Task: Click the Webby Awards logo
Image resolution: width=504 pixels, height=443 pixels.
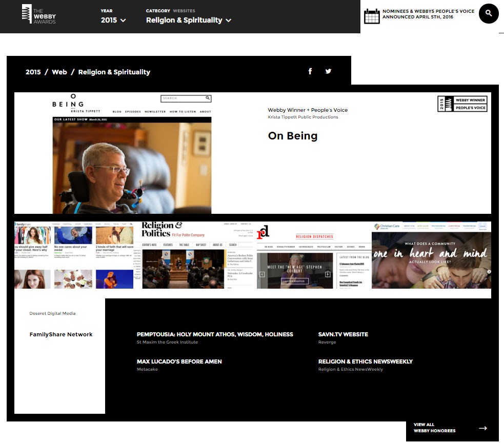Action: [x=38, y=14]
